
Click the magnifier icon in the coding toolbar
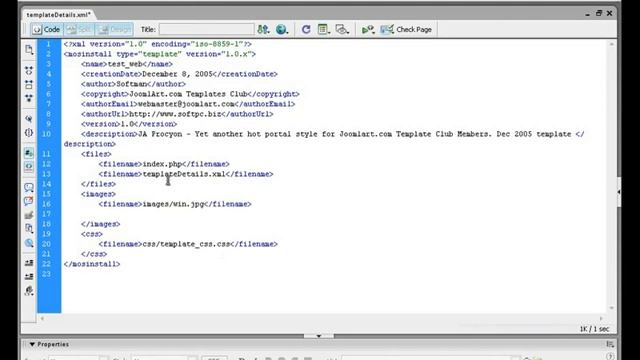point(29,243)
